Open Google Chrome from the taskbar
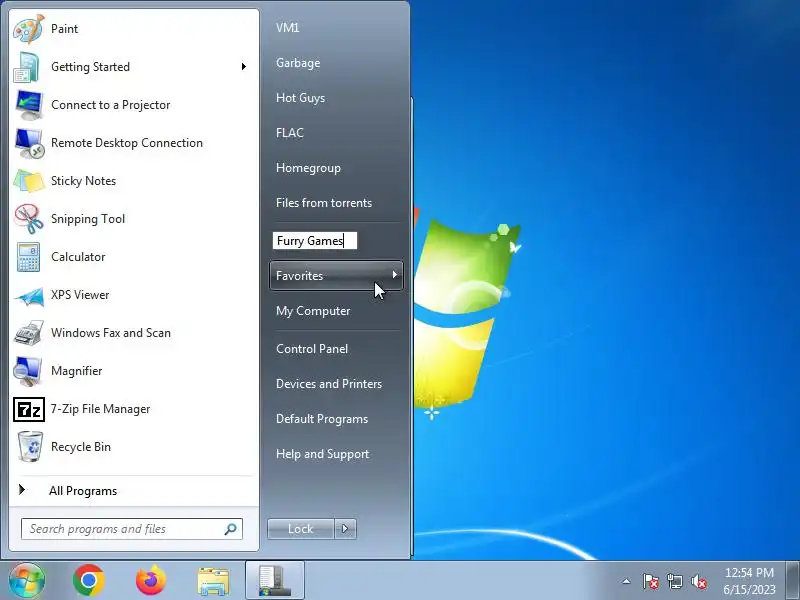Viewport: 800px width, 600px height. pyautogui.click(x=89, y=581)
